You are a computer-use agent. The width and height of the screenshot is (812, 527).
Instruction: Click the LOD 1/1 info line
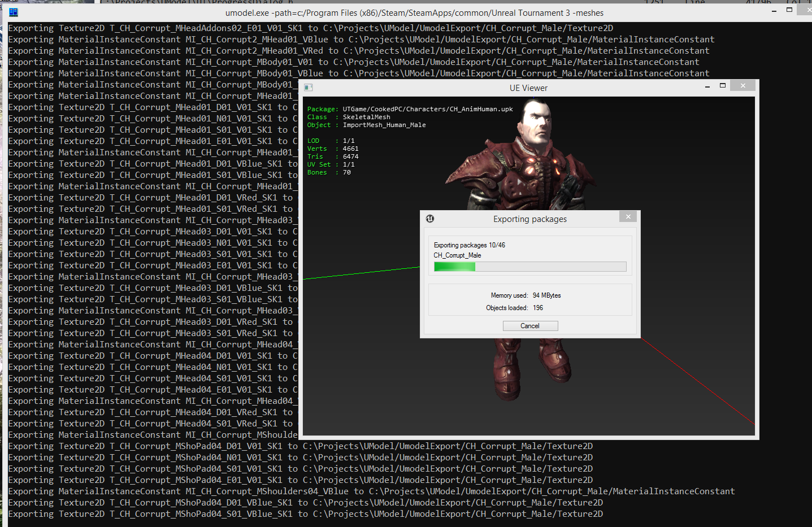click(331, 141)
